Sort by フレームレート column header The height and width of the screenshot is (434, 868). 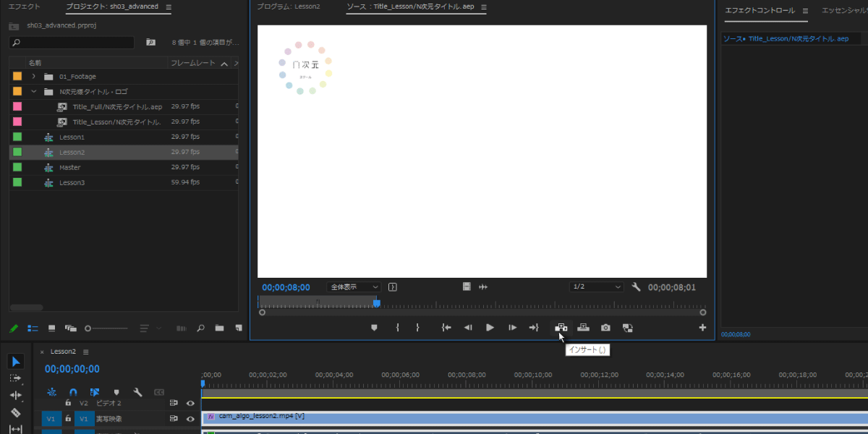point(192,63)
